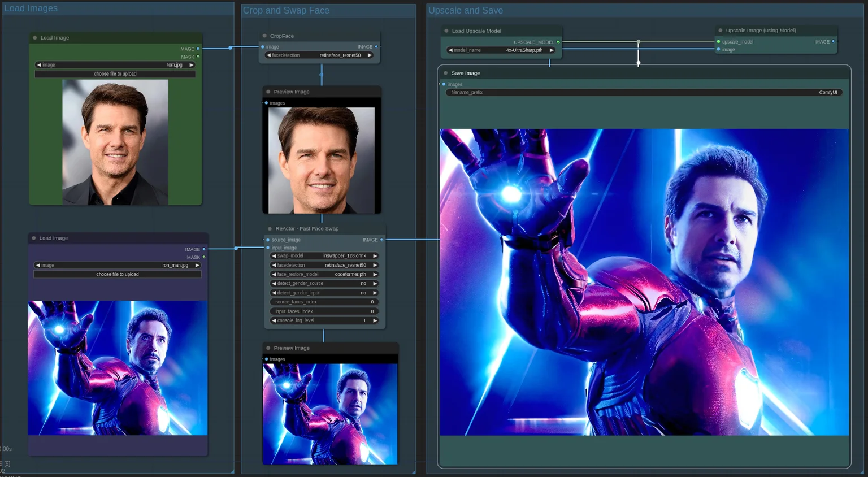
Task: Click the CropFace node collapse dot
Action: pos(264,36)
